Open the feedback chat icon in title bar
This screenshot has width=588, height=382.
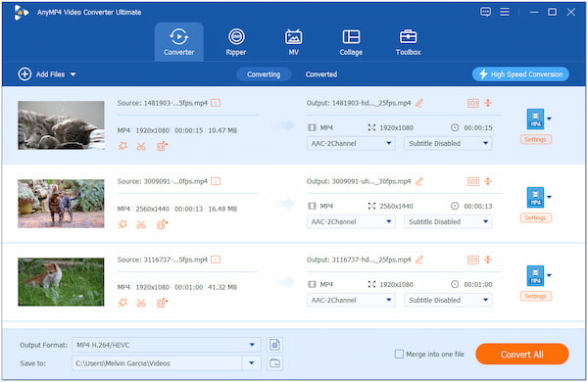(486, 12)
